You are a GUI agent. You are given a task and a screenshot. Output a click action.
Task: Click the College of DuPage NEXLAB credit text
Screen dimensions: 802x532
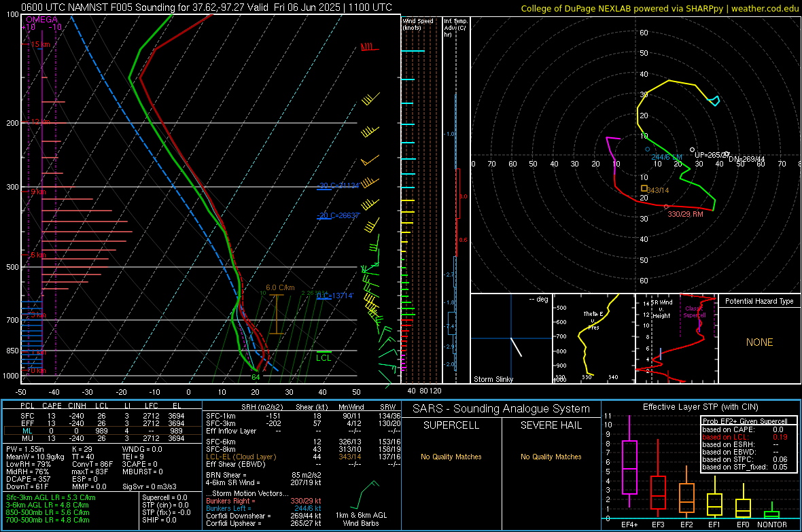(659, 8)
